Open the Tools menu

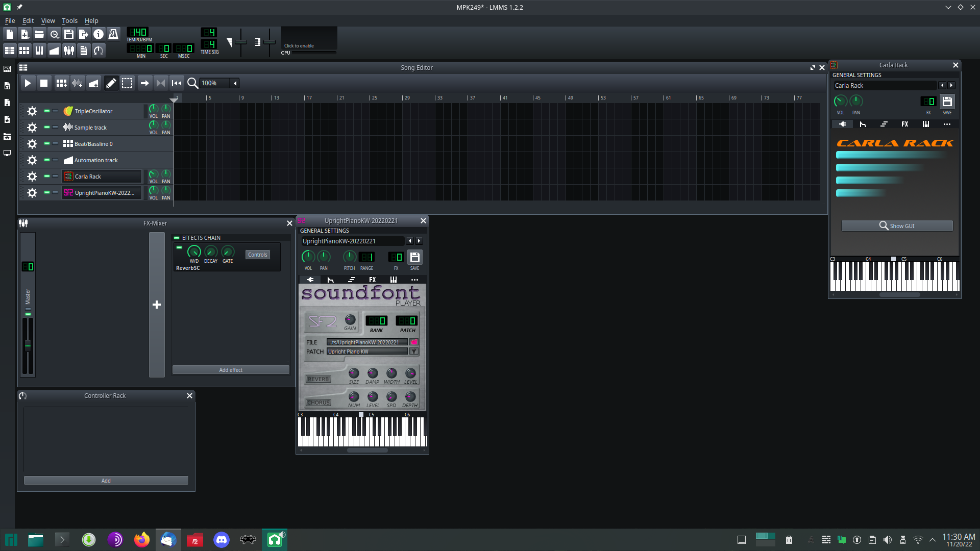coord(69,21)
